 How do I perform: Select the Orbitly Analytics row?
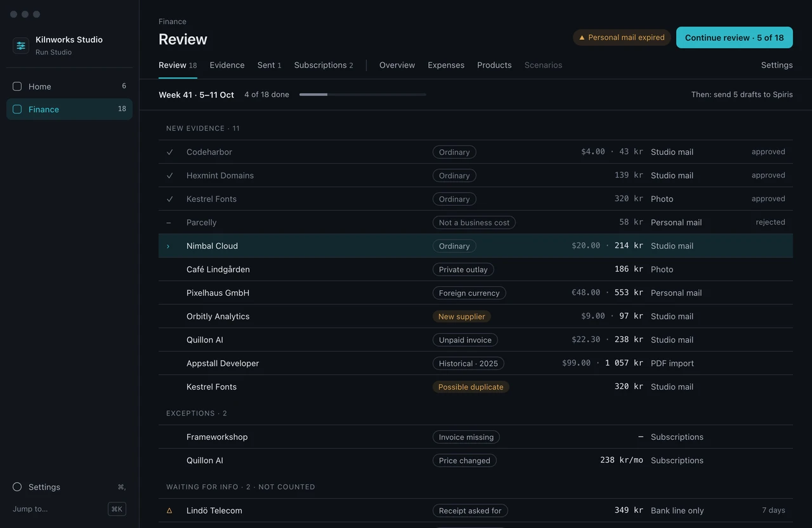(476, 316)
